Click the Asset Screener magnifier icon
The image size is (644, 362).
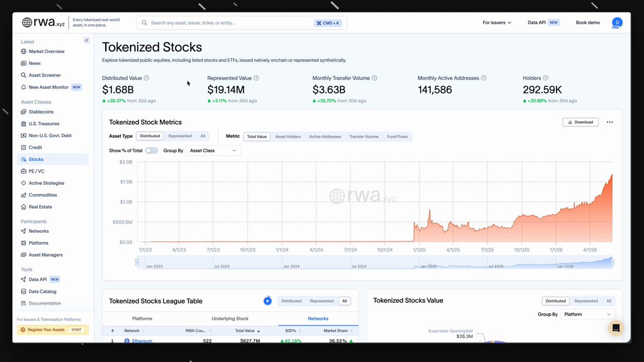(24, 75)
